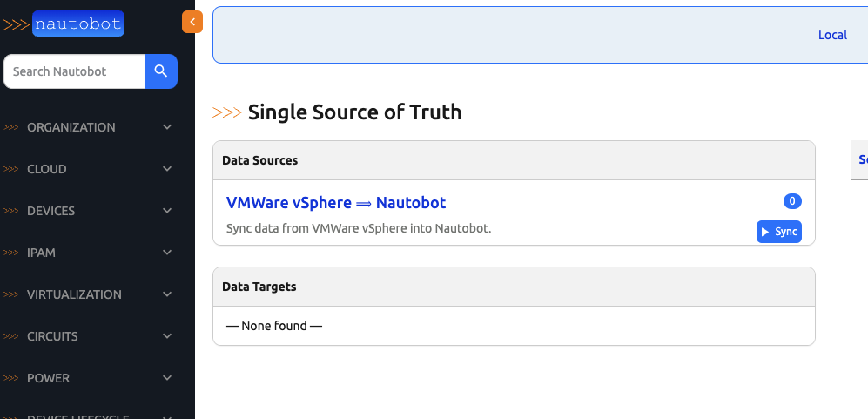Collapse the sidebar with the orange arrow
This screenshot has width=868, height=419.
(192, 23)
